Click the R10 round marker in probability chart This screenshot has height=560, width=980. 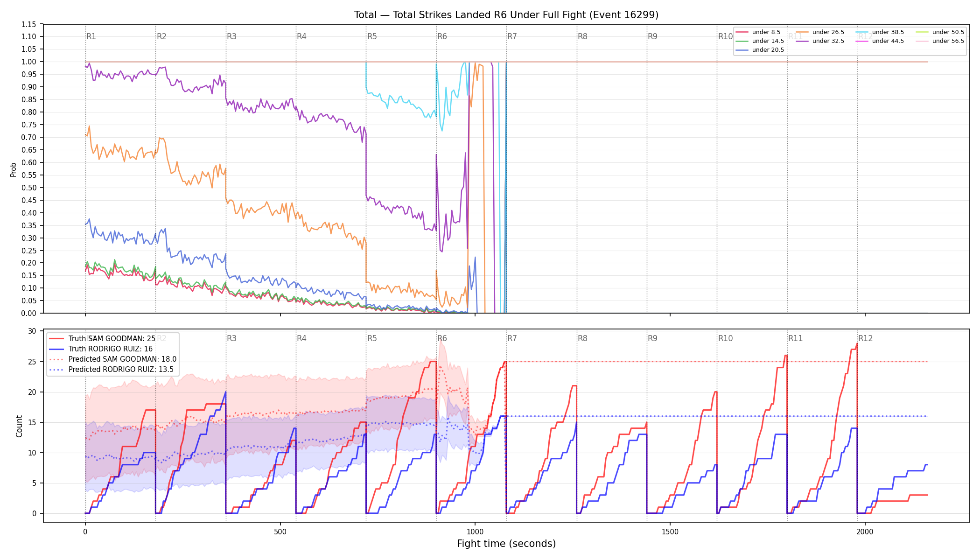(x=725, y=36)
